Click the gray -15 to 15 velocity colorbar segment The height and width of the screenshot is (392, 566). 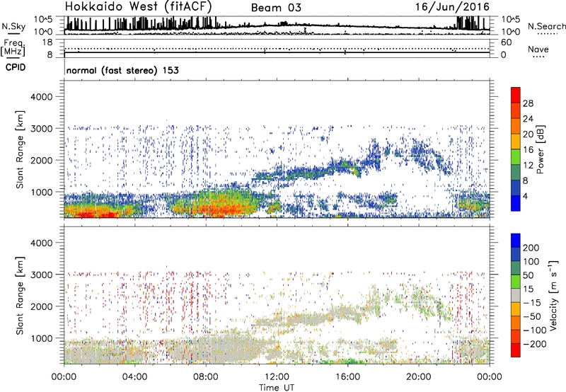point(516,295)
